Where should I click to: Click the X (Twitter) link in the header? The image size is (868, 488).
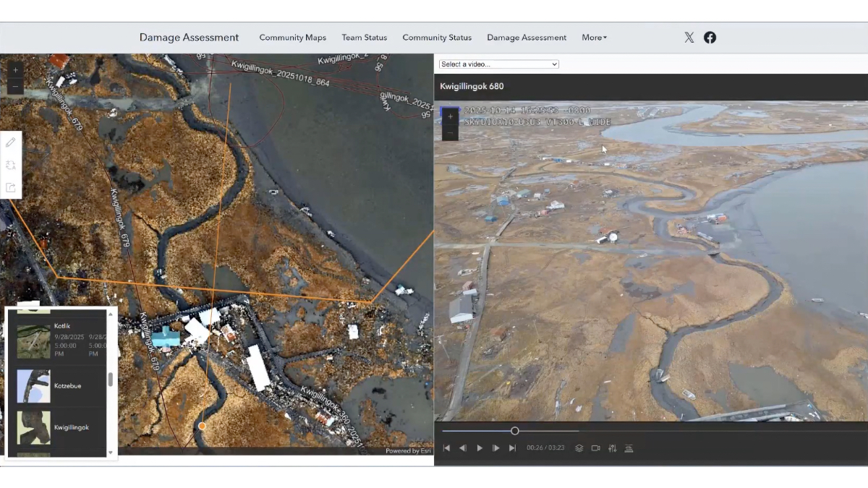pos(689,37)
